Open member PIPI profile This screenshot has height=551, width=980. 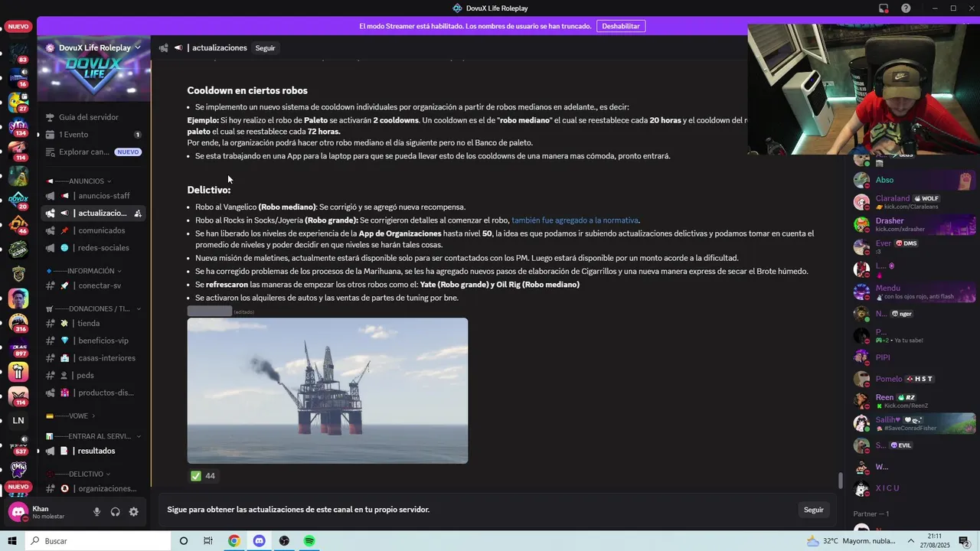click(x=913, y=357)
